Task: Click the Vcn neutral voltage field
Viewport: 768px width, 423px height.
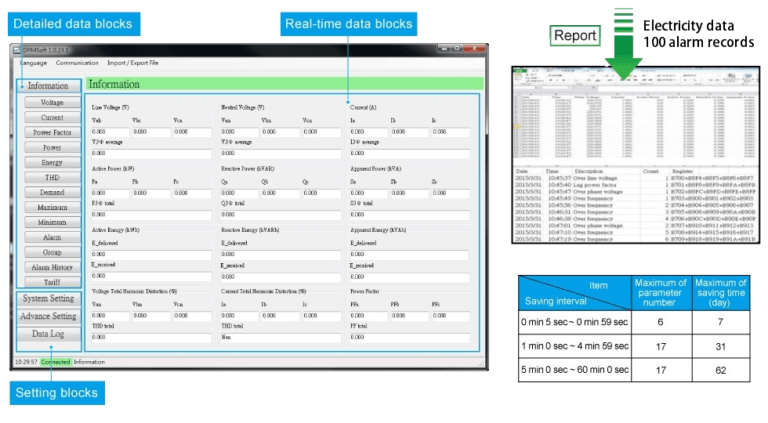Action: click(x=322, y=132)
